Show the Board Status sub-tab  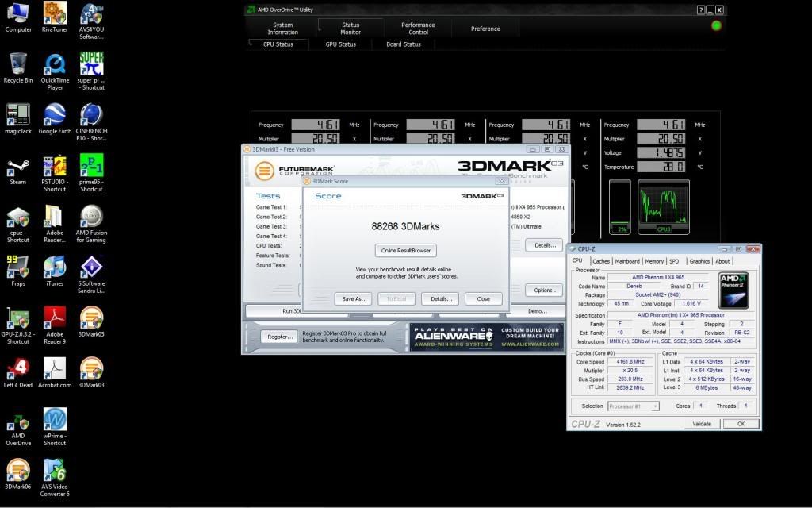404,44
